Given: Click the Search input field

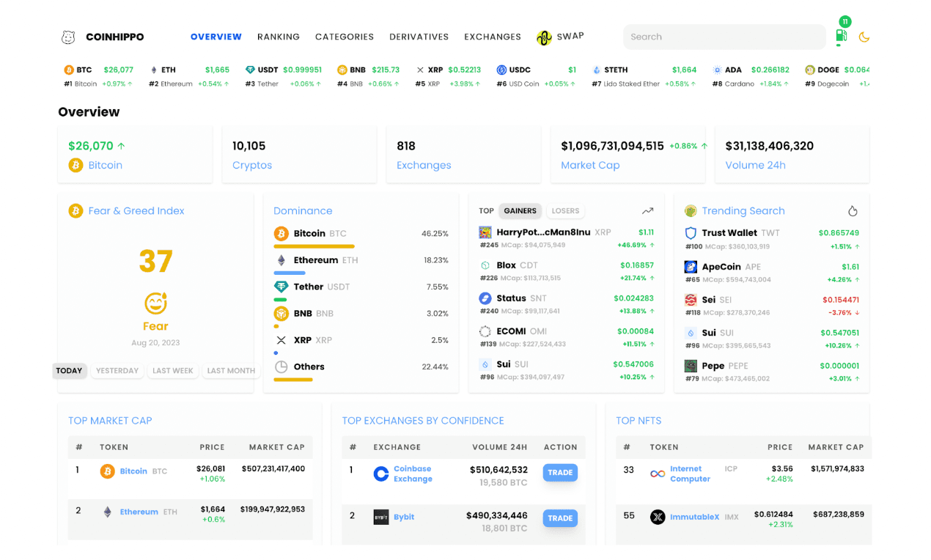Looking at the screenshot, I should click(724, 37).
